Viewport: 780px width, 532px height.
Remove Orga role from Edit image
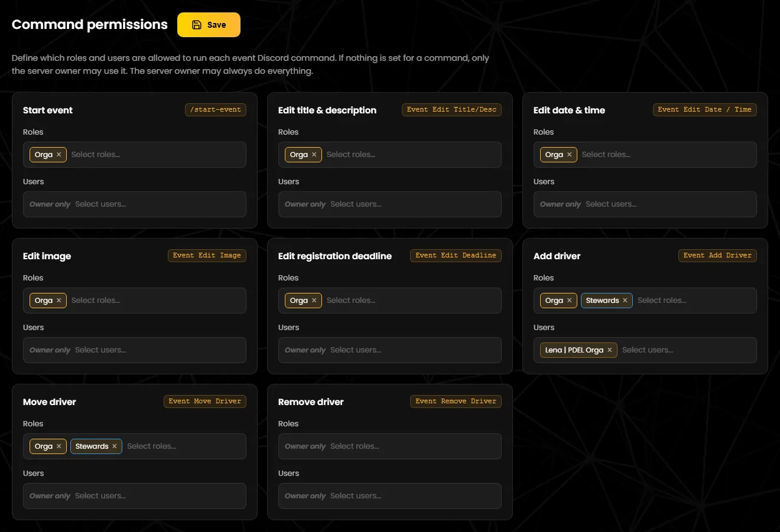pos(58,301)
